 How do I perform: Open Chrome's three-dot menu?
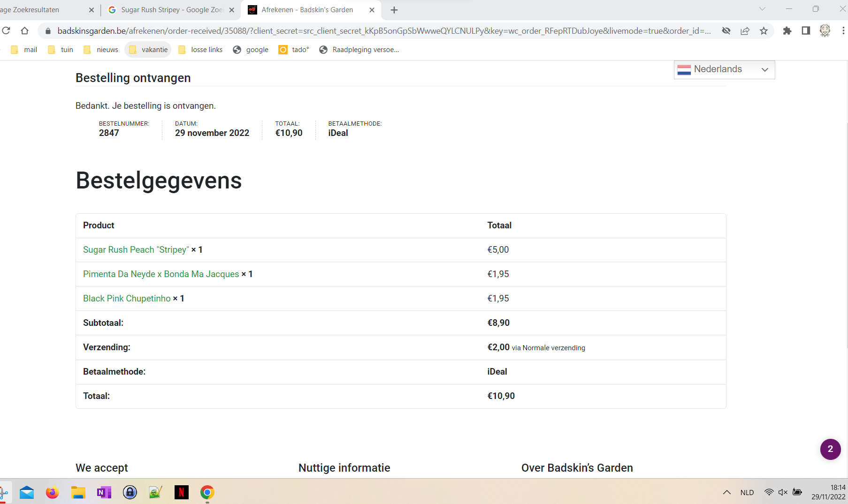(843, 30)
